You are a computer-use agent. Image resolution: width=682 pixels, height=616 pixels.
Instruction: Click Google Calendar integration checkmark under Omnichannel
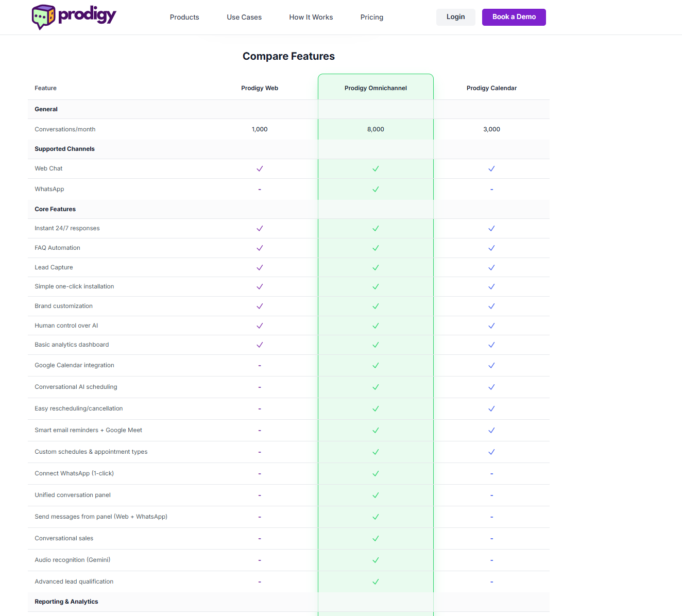[376, 365]
